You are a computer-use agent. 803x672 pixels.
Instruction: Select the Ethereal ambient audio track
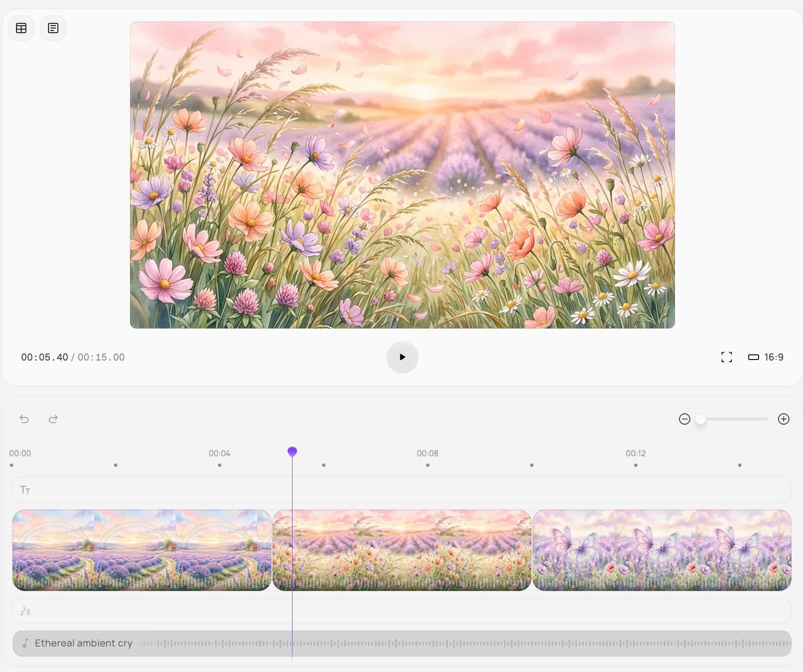401,643
